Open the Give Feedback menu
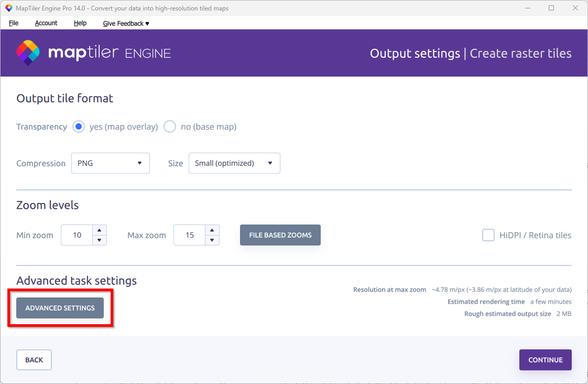Screen dimensions: 588x384 126,23
